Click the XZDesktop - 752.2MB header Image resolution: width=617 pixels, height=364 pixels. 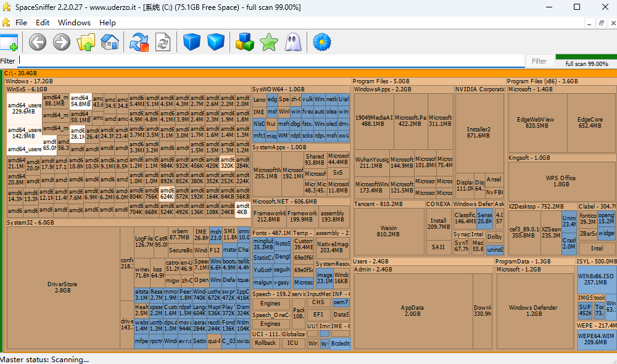(x=542, y=206)
